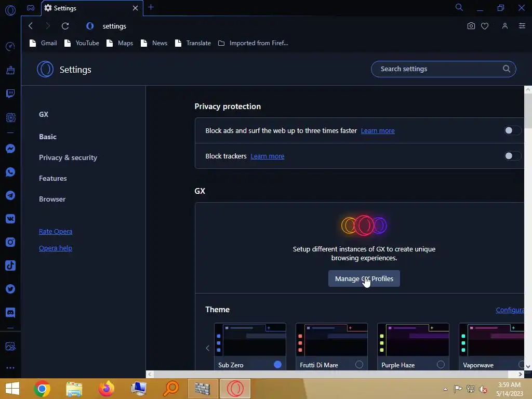The width and height of the screenshot is (532, 399).
Task: Select the Sub Zero theme thumbnail
Action: pos(250,339)
